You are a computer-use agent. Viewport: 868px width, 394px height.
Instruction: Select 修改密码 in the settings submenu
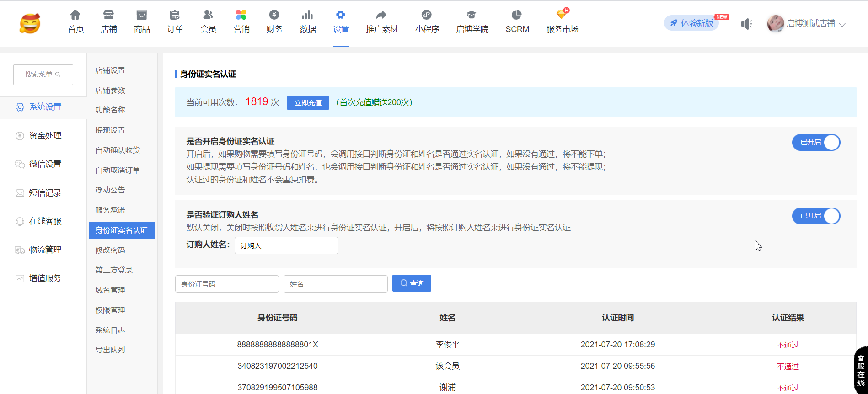pyautogui.click(x=110, y=250)
